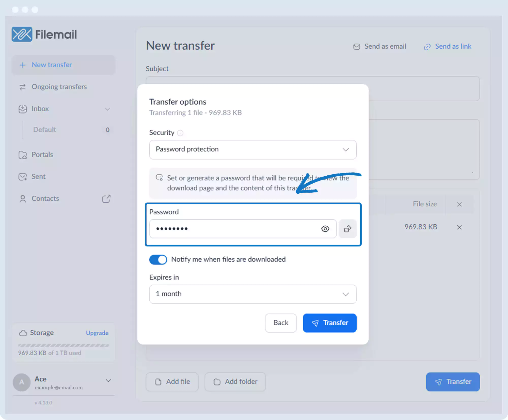Open the Password protection security dropdown
This screenshot has width=508, height=420.
253,149
